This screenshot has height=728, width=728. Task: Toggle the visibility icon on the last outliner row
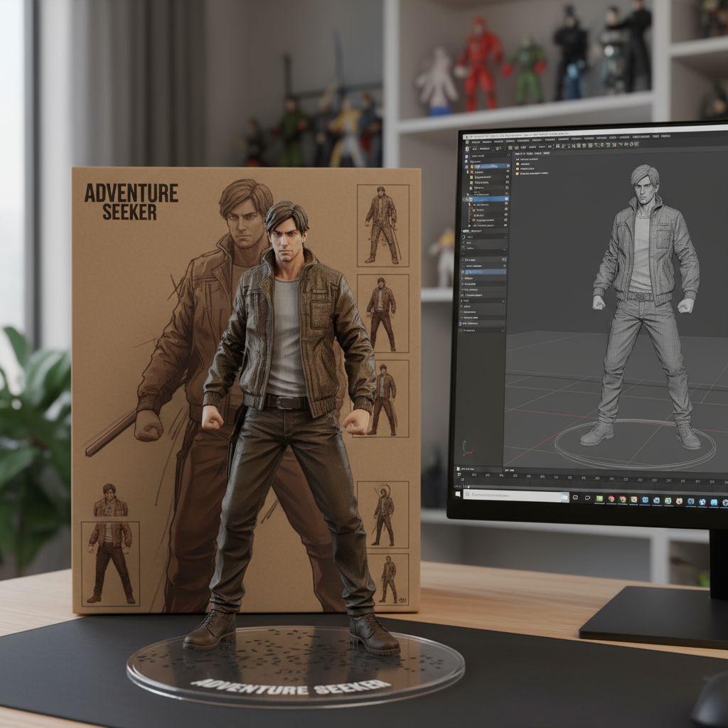[x=505, y=226]
